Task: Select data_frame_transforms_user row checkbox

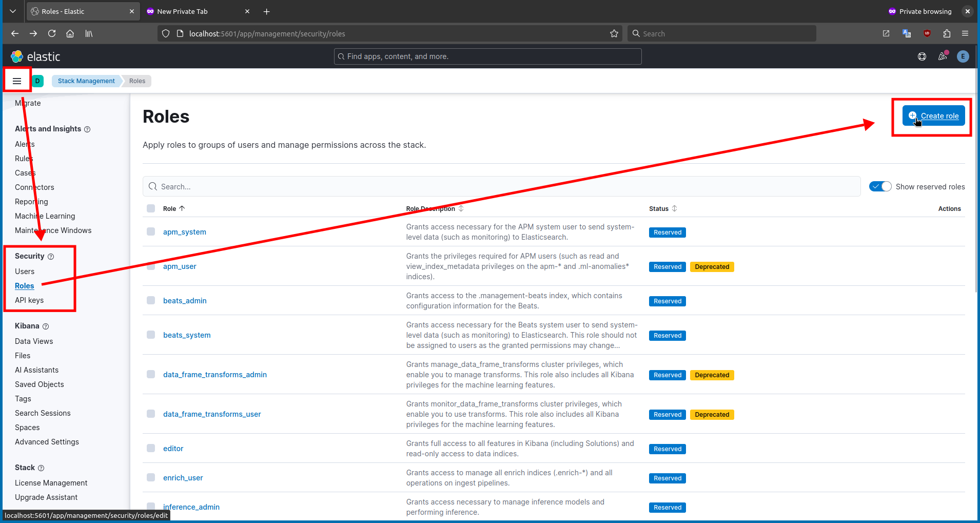Action: click(151, 414)
